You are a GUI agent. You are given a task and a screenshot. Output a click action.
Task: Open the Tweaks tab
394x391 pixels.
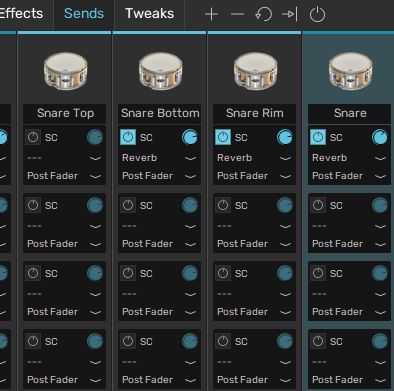[x=149, y=14]
